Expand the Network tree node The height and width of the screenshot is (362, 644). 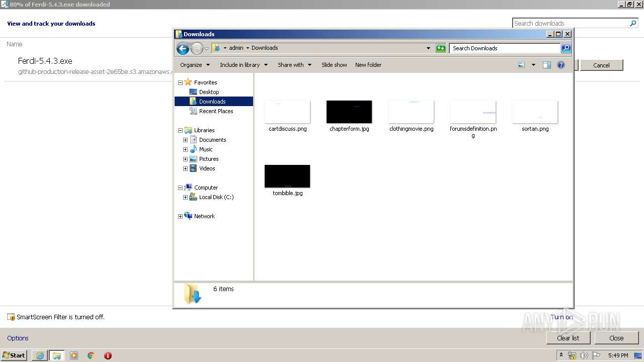tap(180, 216)
